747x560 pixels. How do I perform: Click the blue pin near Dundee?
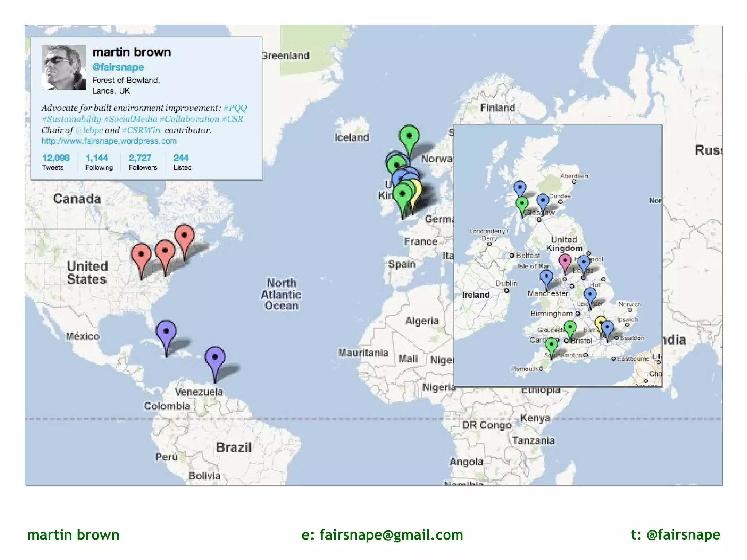543,201
